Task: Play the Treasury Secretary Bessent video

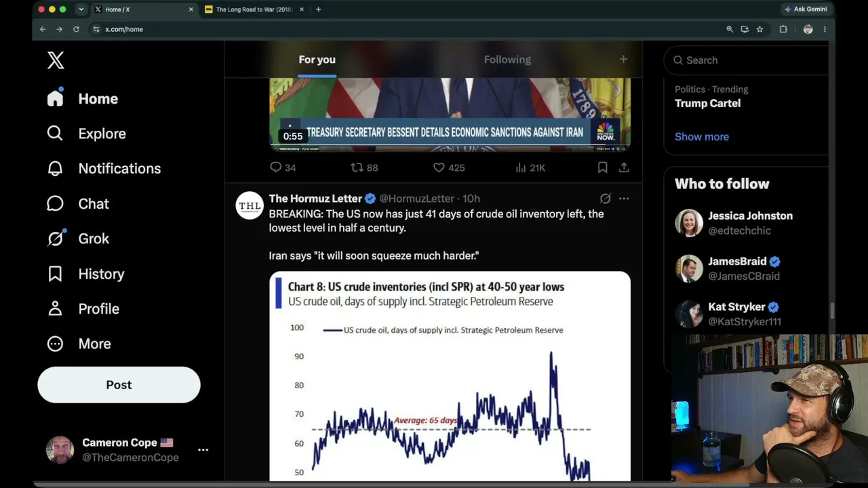Action: [x=450, y=114]
